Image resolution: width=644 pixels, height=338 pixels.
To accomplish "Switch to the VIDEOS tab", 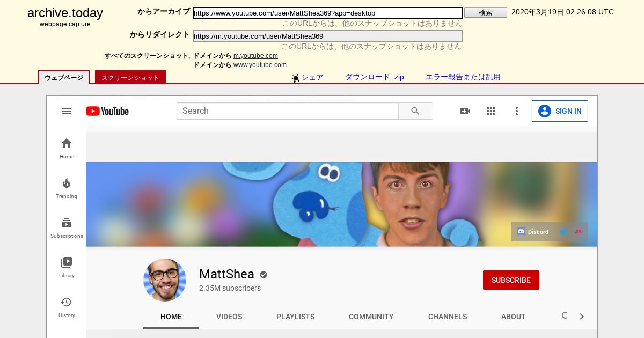I will pos(229,317).
